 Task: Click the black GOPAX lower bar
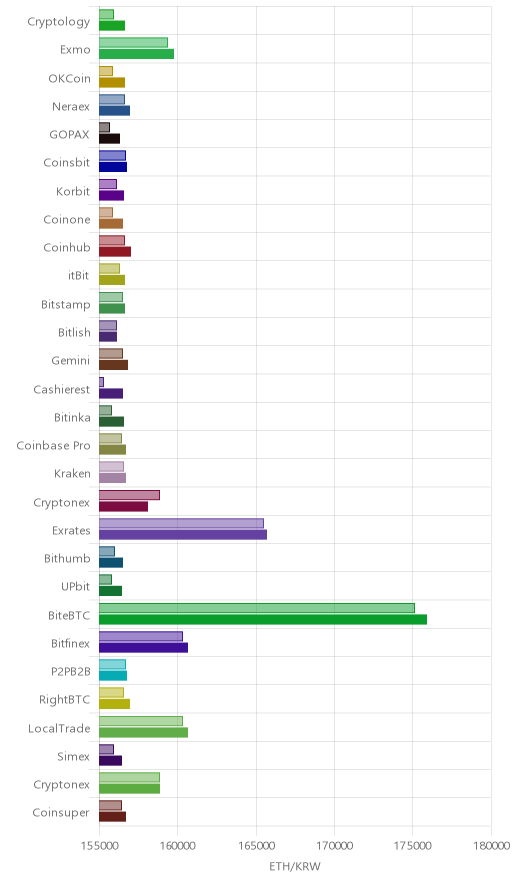click(x=109, y=139)
